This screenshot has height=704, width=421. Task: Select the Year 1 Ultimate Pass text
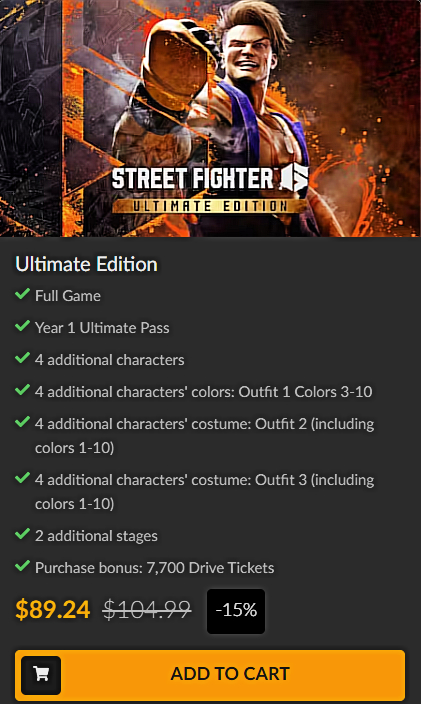tap(102, 328)
